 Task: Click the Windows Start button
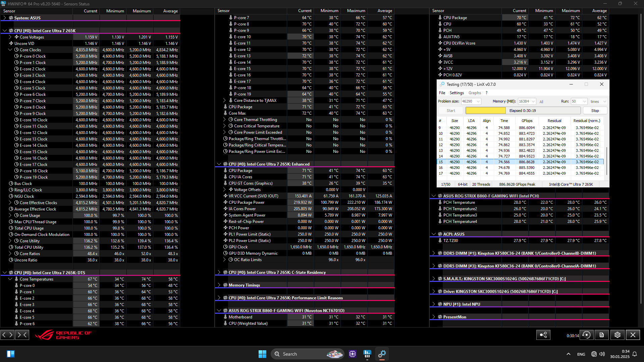click(x=262, y=354)
